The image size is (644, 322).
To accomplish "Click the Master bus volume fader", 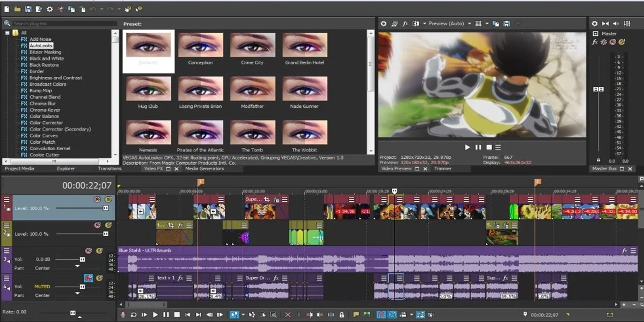I will point(598,89).
